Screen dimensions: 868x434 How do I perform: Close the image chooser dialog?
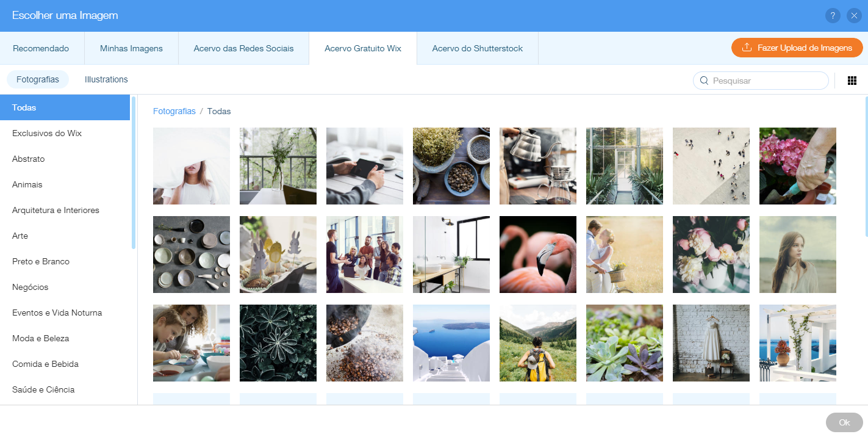[x=854, y=16]
